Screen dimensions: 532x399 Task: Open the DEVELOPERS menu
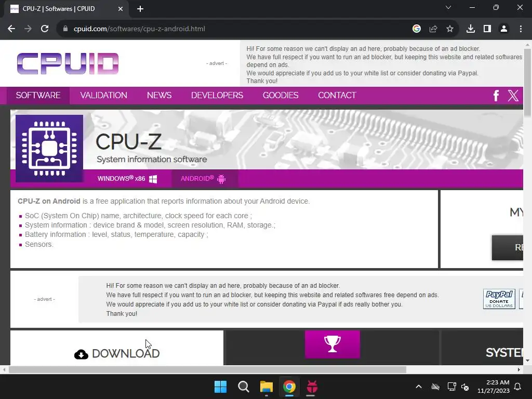(217, 96)
